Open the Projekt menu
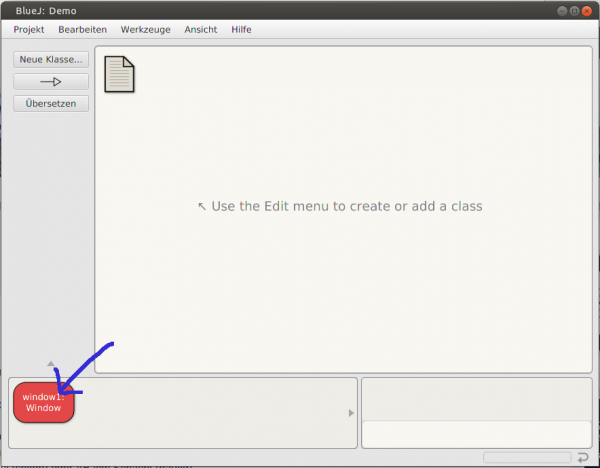This screenshot has width=600, height=468. click(x=29, y=30)
